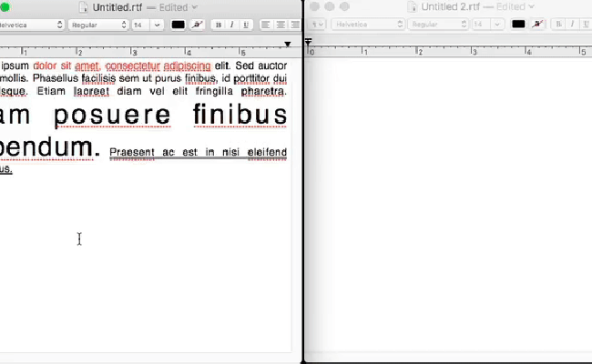The image size is (592, 364).
Task: Toggle Underline in Untitled.rtf toolbar
Action: pos(246,25)
